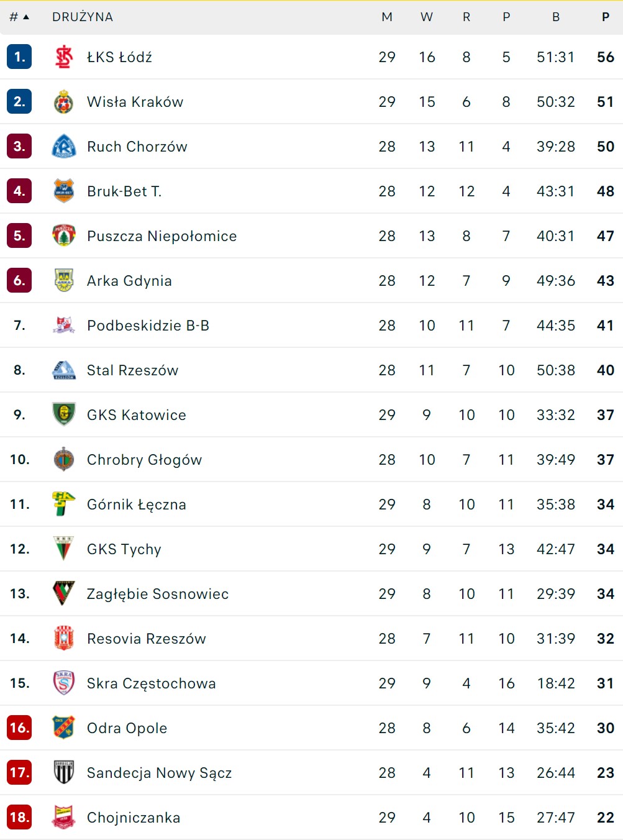Click the Puszcza Niepołomice crest
Image resolution: width=623 pixels, height=840 pixels.
coord(64,236)
